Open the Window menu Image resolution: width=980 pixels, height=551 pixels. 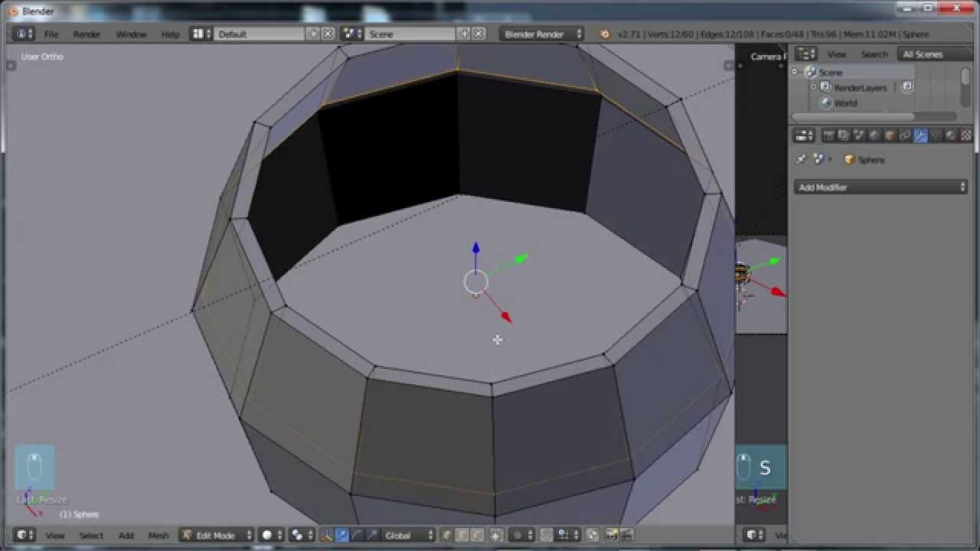[131, 34]
